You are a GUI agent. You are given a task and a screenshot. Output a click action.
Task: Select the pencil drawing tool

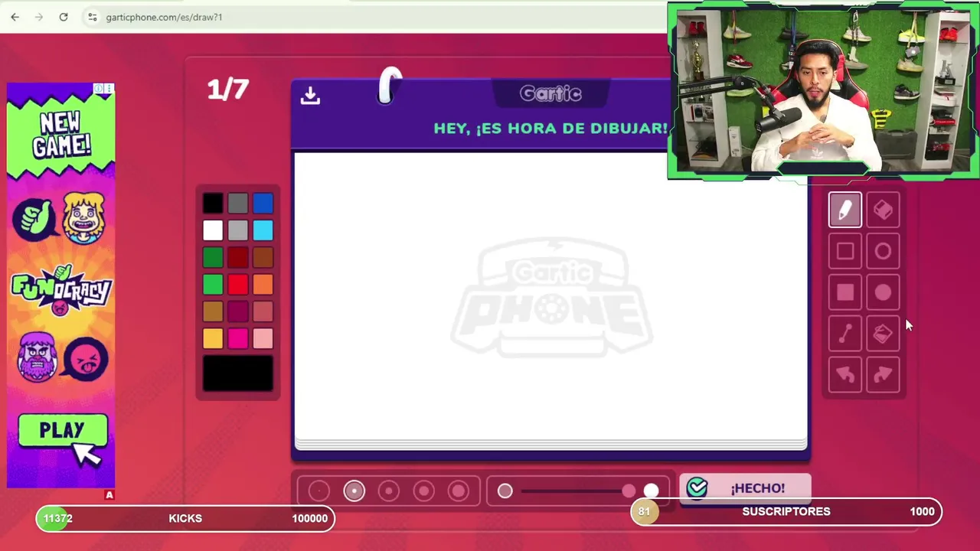point(845,210)
